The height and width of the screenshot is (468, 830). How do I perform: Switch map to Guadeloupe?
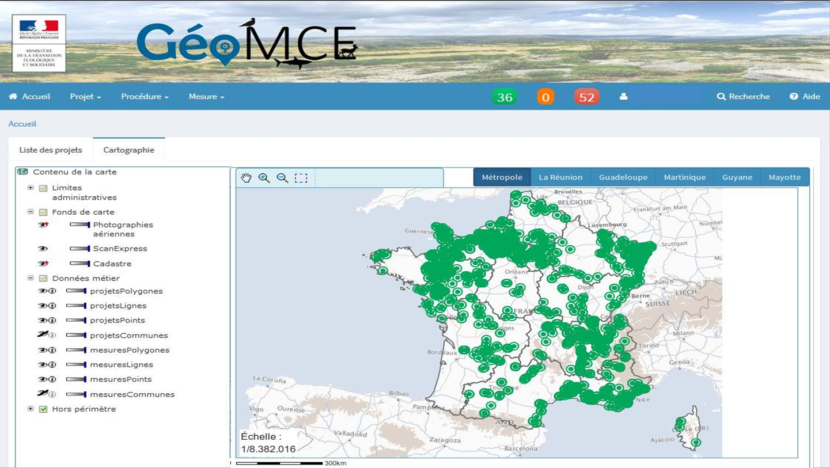coord(623,177)
